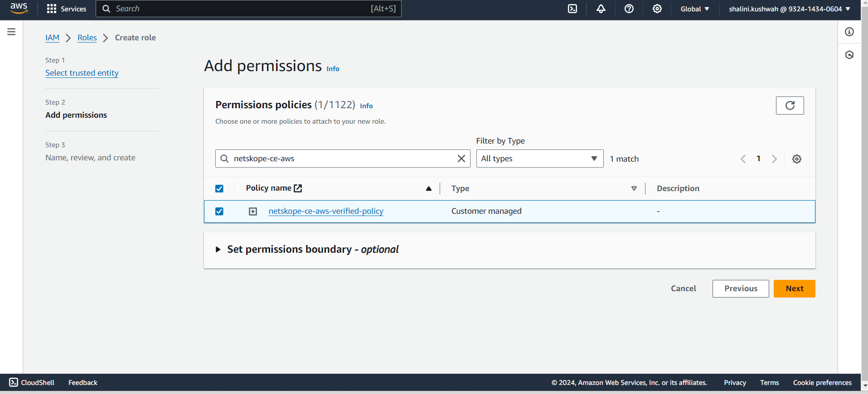Go to next page of policies
868x394 pixels.
click(x=774, y=159)
